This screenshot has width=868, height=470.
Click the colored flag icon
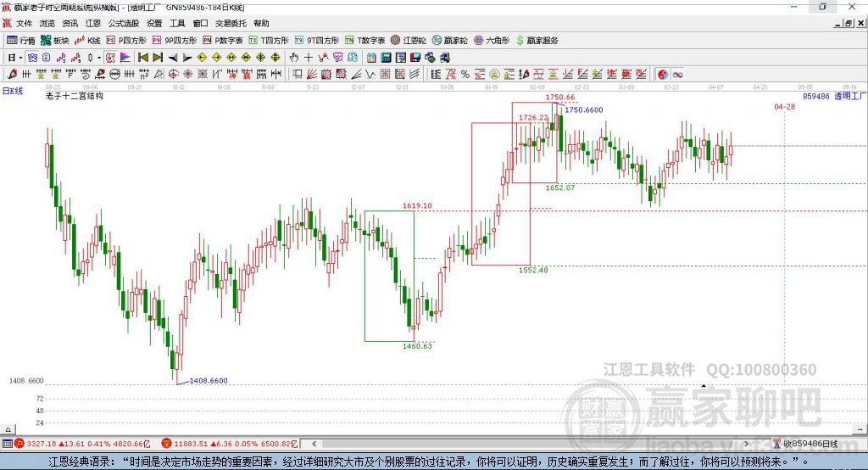[x=125, y=58]
